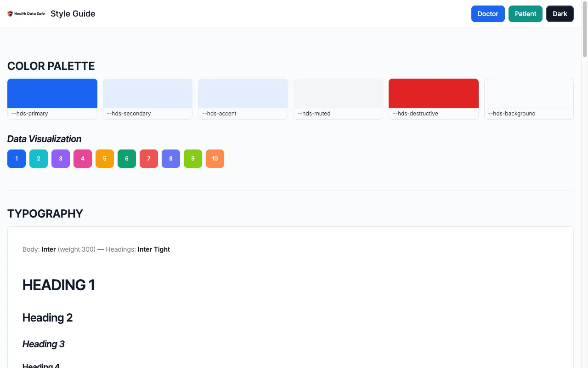The width and height of the screenshot is (588, 368).
Task: Click lime data visualization chip 9
Action: click(x=193, y=159)
